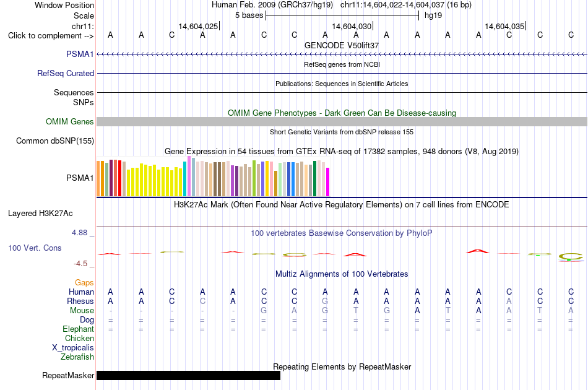Click the faded G in the Rhesus row
588x390 pixels.
coord(325,301)
